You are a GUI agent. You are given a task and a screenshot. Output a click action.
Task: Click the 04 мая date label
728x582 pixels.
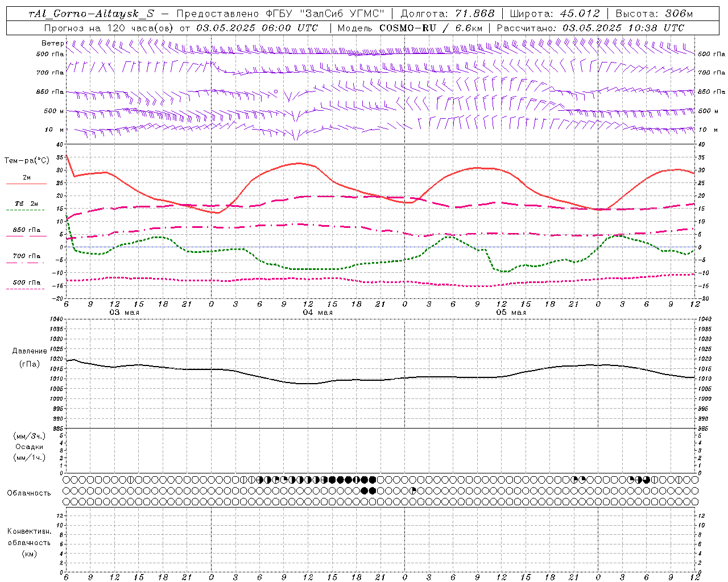click(x=317, y=313)
